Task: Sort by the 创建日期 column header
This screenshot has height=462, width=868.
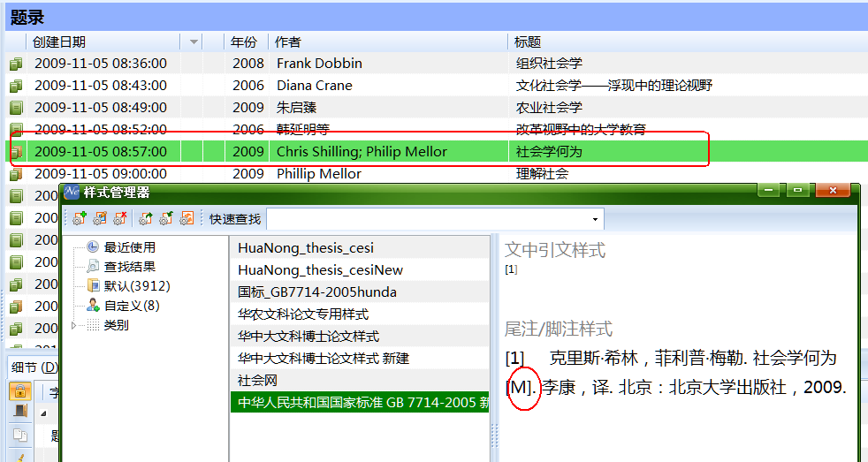Action: pyautogui.click(x=58, y=42)
